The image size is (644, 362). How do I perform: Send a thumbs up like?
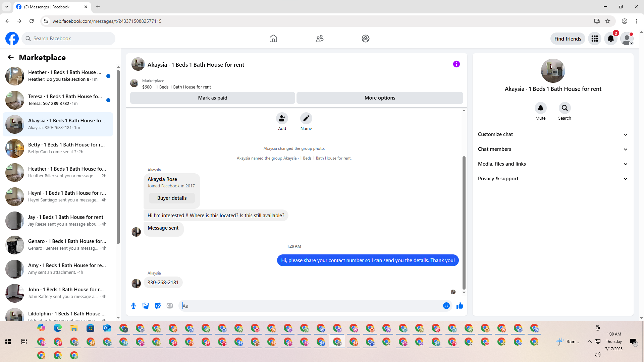tap(460, 306)
